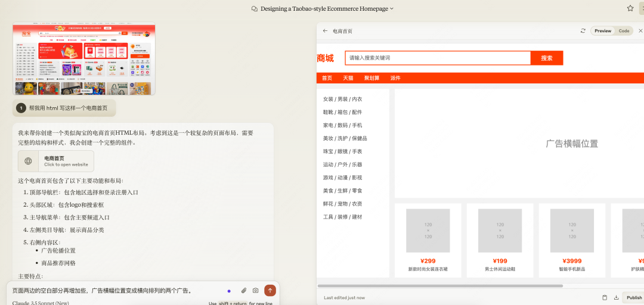
Task: Click the 商城 logo in preview
Action: click(x=326, y=58)
